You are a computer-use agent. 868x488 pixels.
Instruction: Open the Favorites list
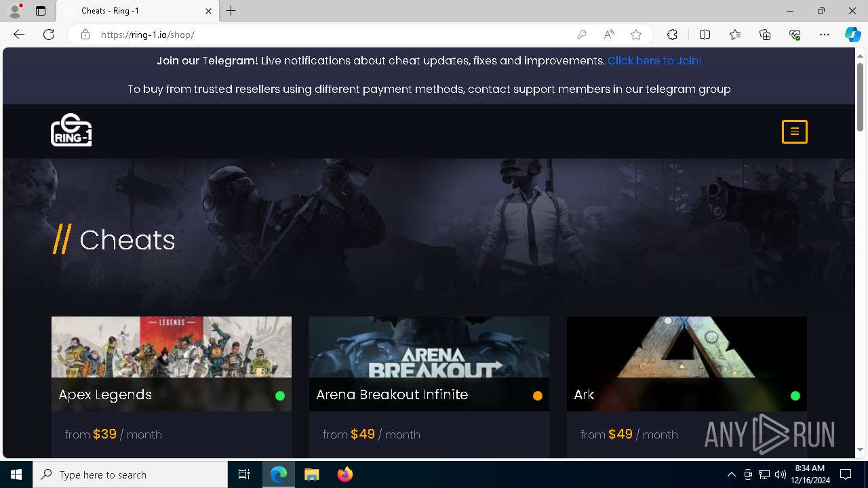(735, 35)
